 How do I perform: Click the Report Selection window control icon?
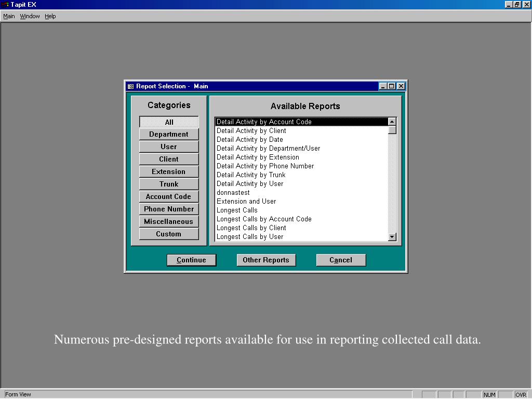130,87
